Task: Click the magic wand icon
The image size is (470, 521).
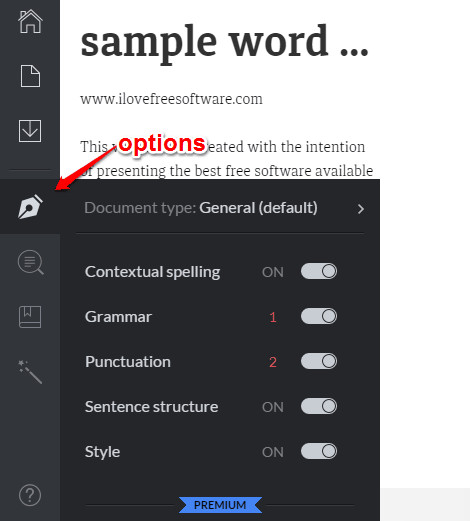Action: coord(30,372)
